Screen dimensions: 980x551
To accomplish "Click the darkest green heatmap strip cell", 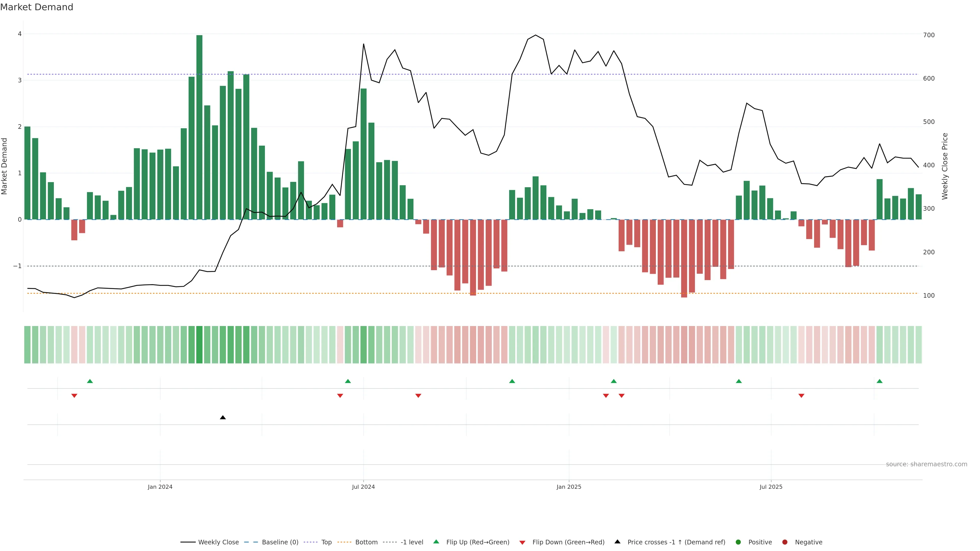I will point(199,345).
